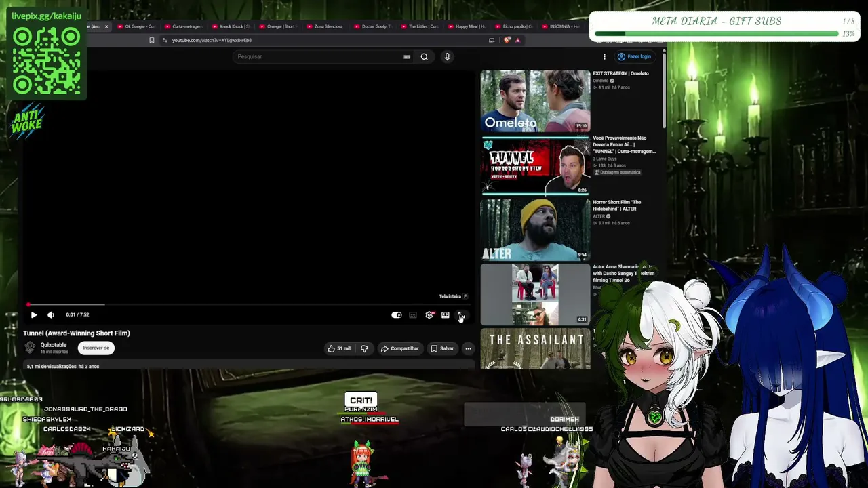
Task: Click the Actor Anna Sharma video title
Action: (624, 273)
